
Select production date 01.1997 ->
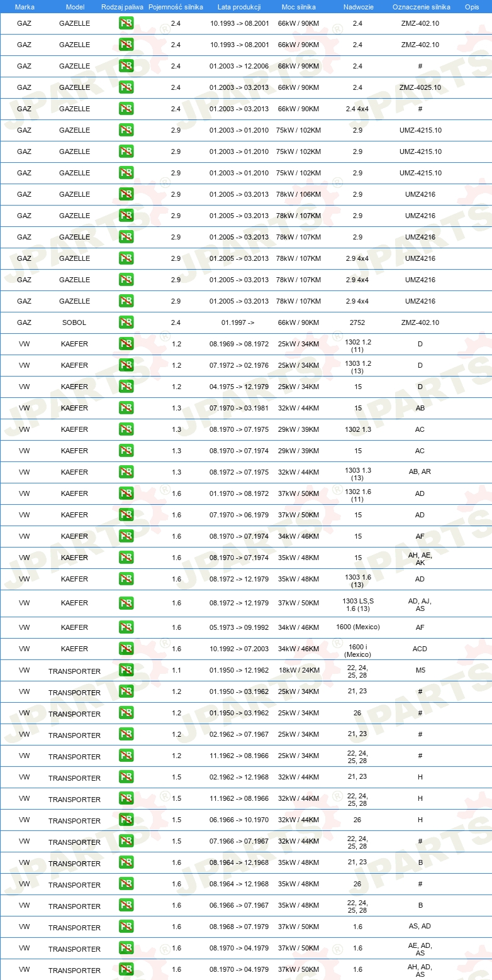tap(238, 322)
